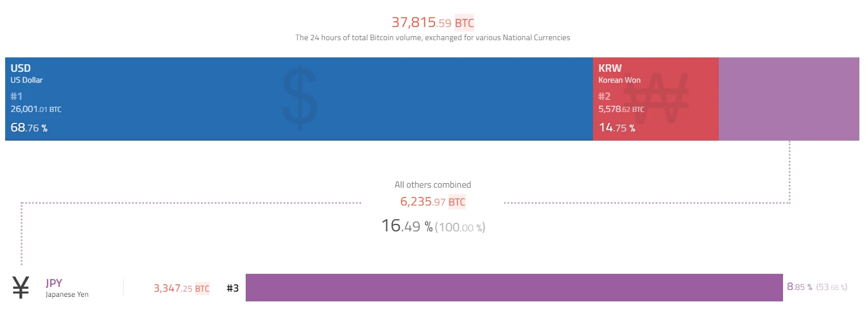Screen dimensions: 868x310
Task: Click the 68.76 % USD share value
Action: tap(29, 128)
